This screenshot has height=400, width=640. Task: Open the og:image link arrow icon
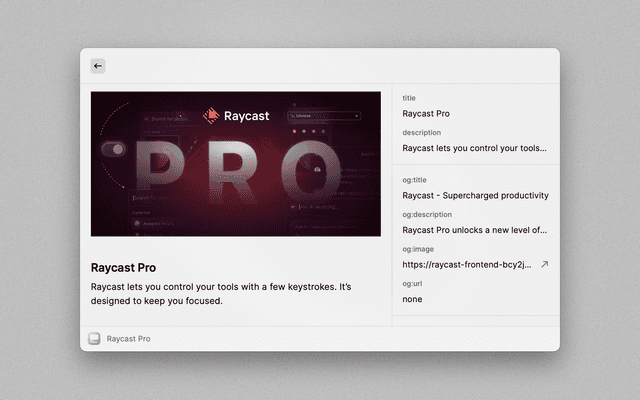545,265
